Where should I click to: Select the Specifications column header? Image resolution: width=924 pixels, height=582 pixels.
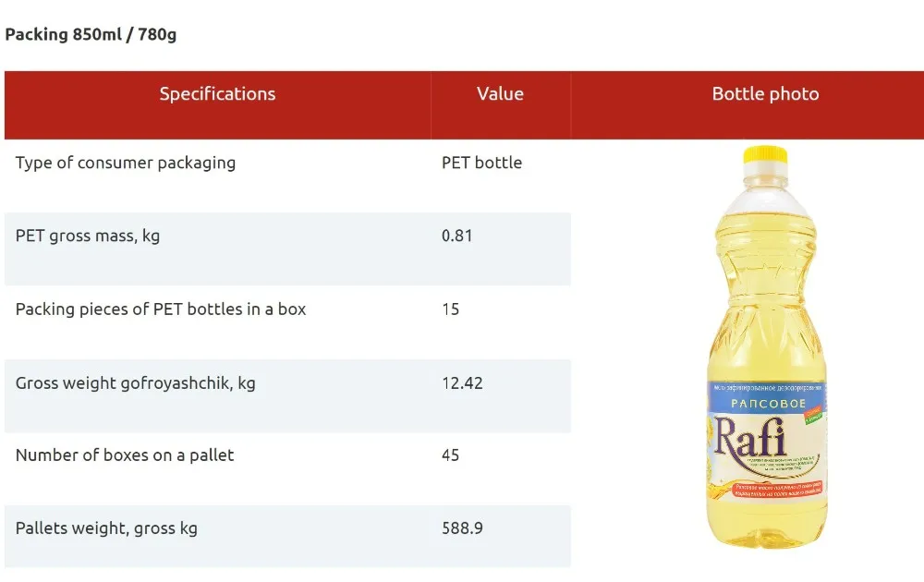(x=217, y=94)
